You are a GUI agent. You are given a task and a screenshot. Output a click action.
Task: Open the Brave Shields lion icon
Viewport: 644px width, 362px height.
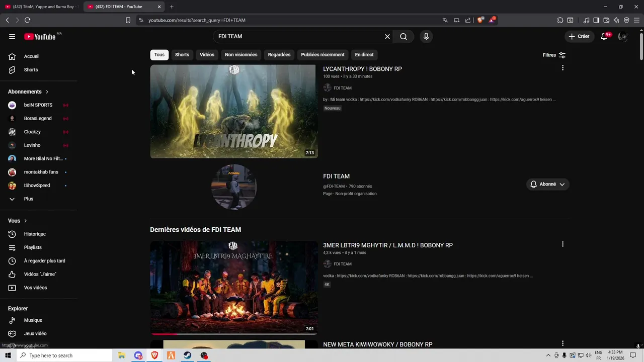(480, 20)
